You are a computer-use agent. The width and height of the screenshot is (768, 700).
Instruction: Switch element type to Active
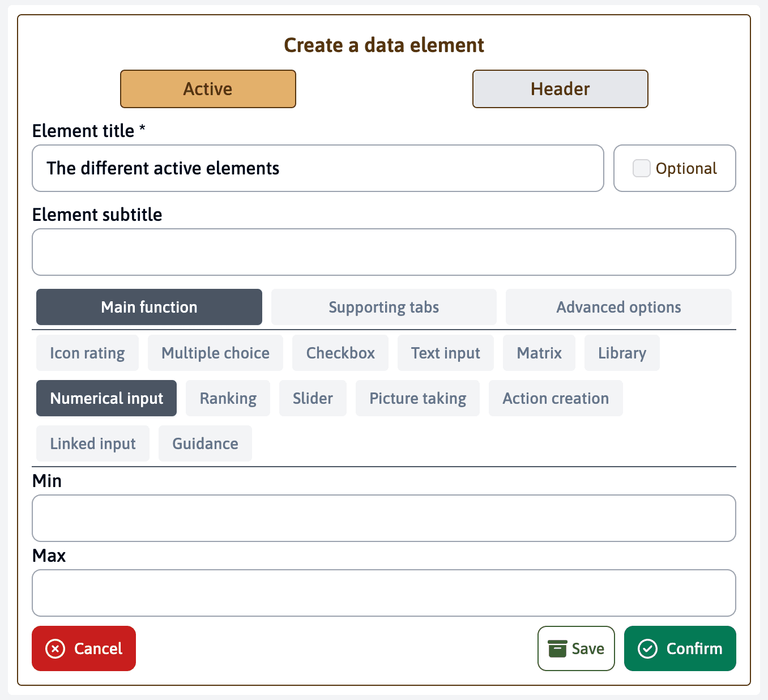(x=208, y=89)
